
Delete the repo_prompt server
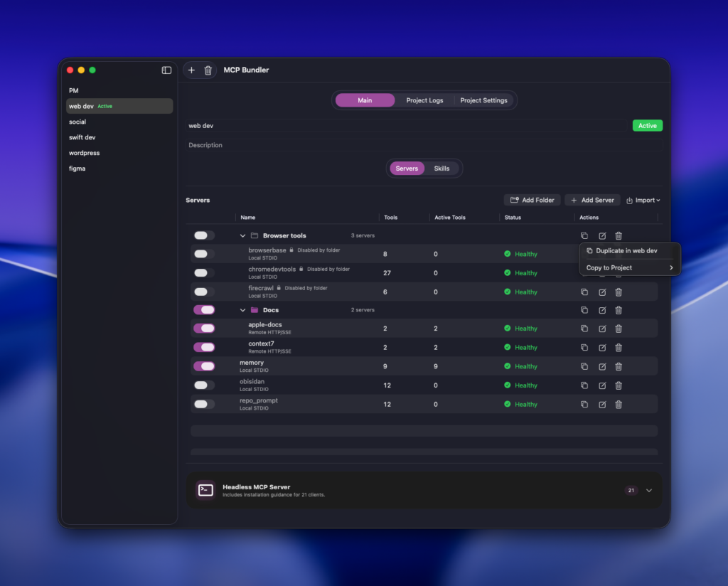(x=619, y=405)
